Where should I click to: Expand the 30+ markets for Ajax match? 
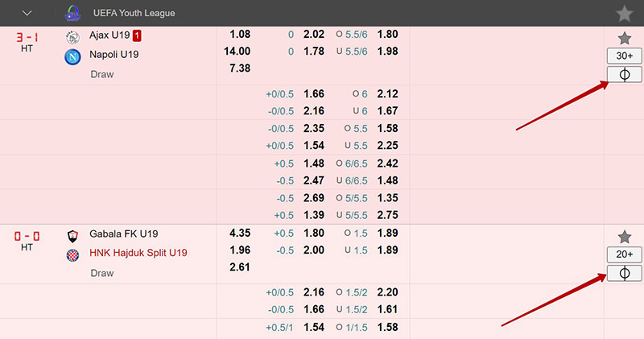[625, 56]
